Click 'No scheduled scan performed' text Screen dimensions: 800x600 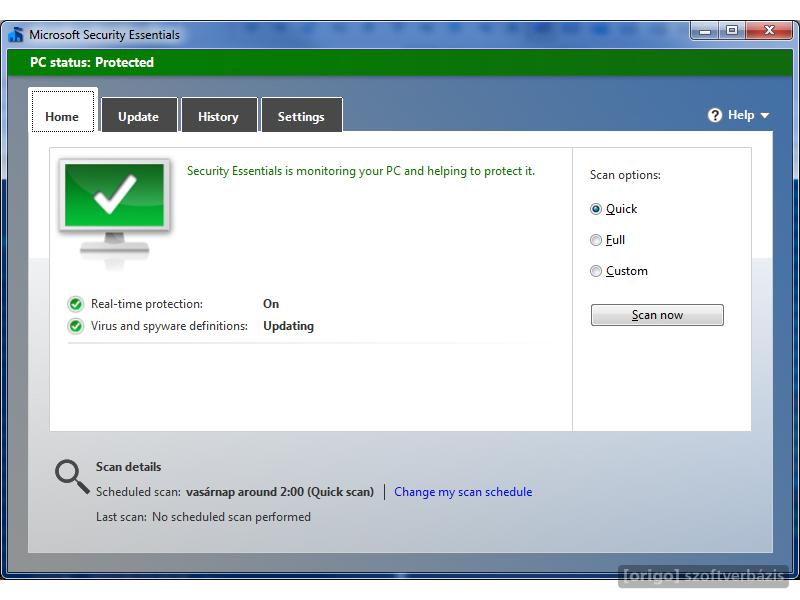coord(231,517)
